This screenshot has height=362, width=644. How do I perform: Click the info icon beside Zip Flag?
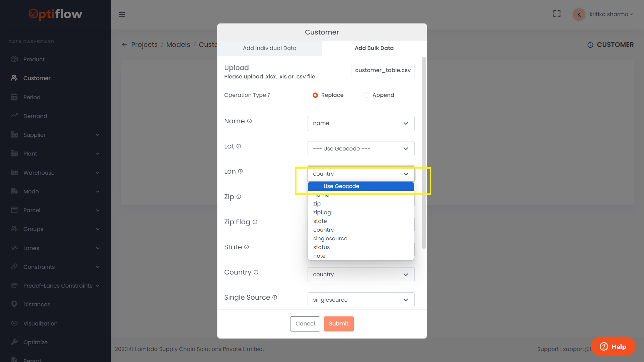[255, 222]
